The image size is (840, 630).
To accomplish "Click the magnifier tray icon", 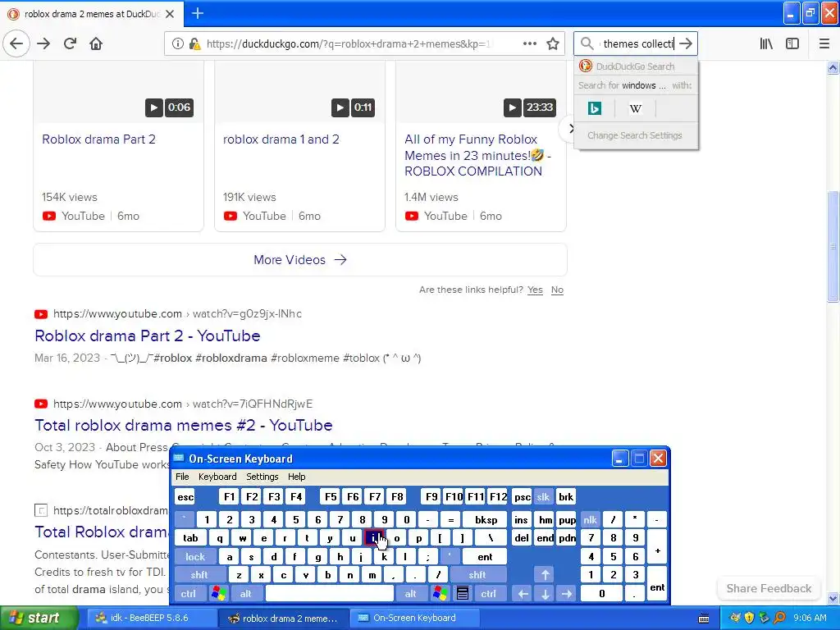I will tap(779, 619).
